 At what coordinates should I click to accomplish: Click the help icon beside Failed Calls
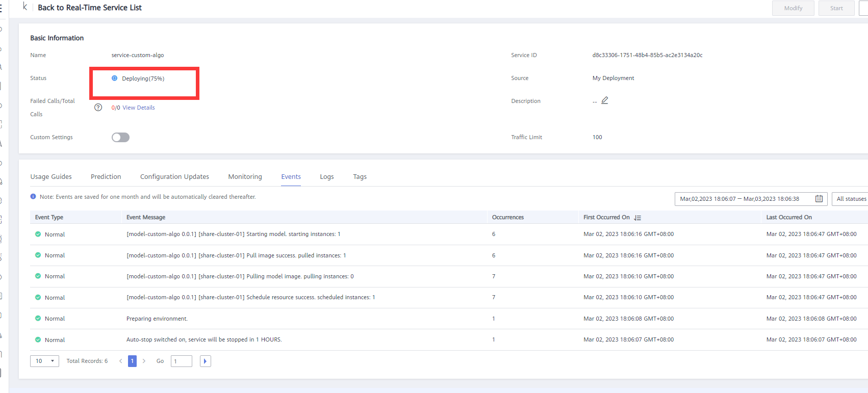tap(98, 108)
